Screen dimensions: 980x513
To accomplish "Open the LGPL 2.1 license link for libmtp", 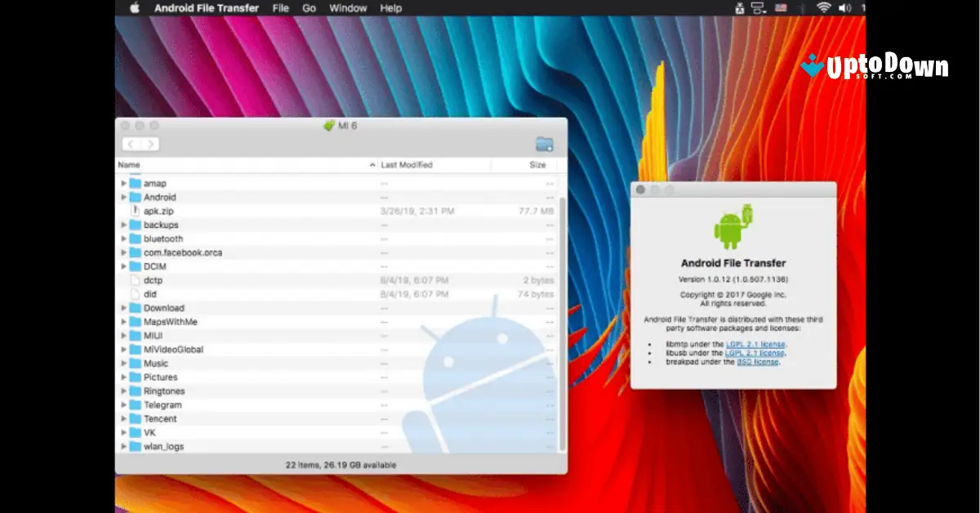I will pyautogui.click(x=755, y=344).
